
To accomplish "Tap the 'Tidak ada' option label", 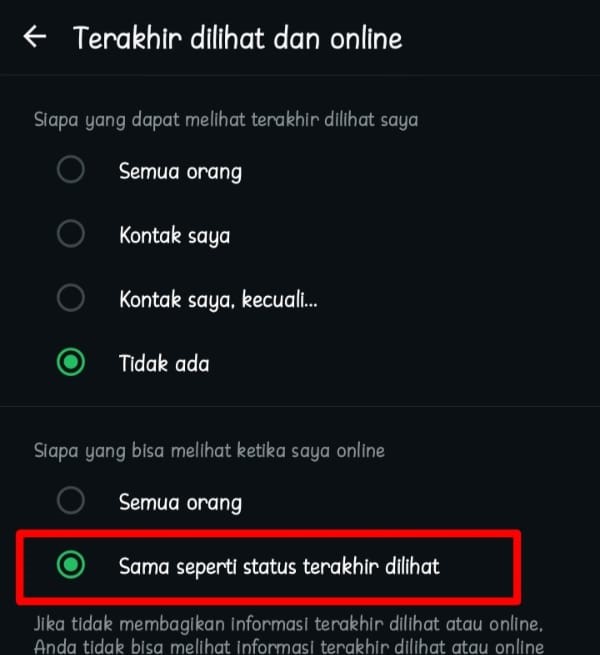I will (164, 363).
